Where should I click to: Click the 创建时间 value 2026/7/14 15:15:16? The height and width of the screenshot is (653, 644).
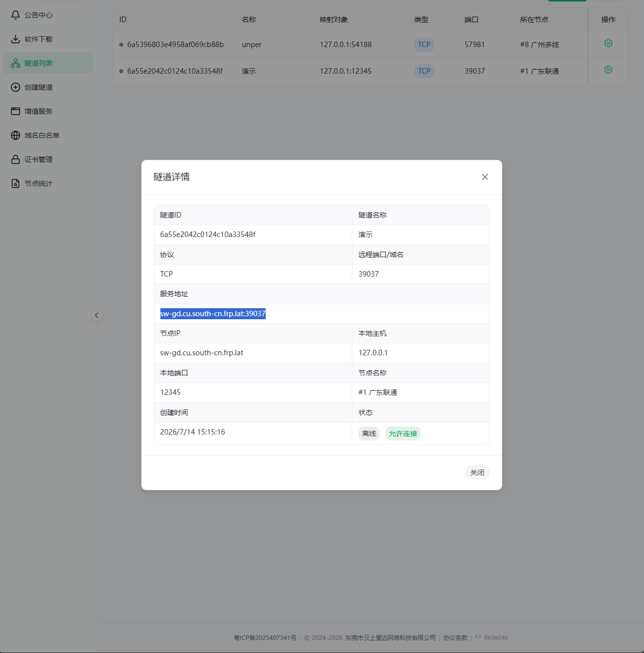192,432
